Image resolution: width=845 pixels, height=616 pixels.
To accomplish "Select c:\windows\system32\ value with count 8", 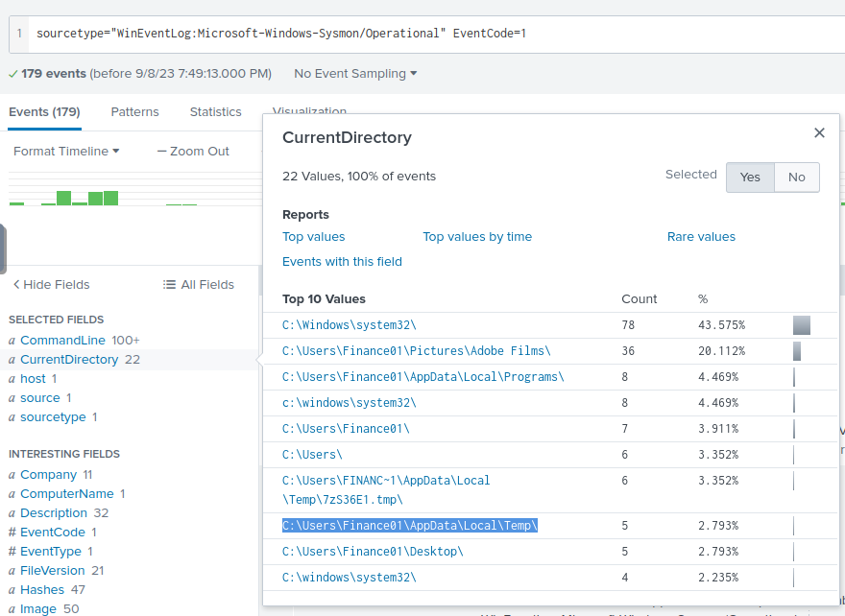I will [x=350, y=402].
